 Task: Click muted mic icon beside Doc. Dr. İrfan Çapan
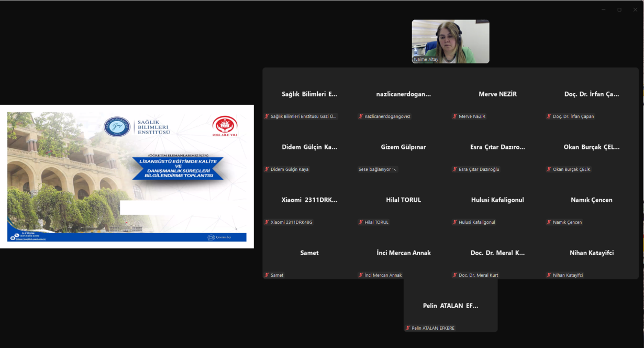[549, 116]
